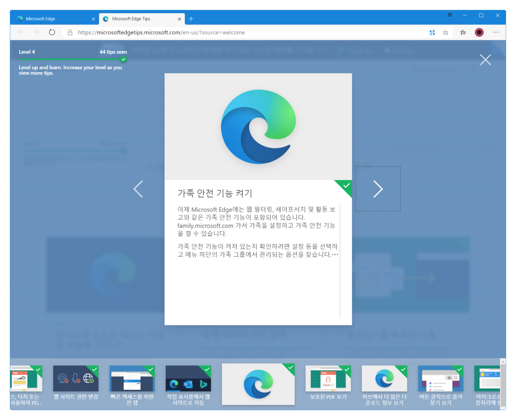
Task: Click the window grid icon in title bar
Action: [450, 15]
